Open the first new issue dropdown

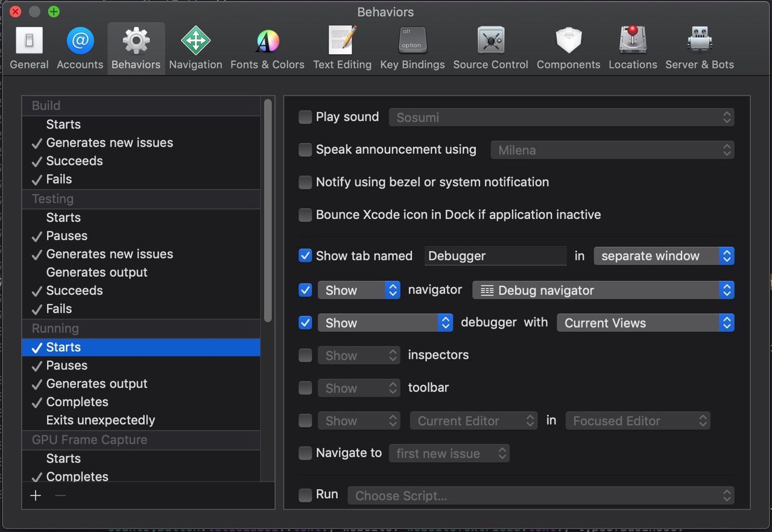click(x=449, y=453)
